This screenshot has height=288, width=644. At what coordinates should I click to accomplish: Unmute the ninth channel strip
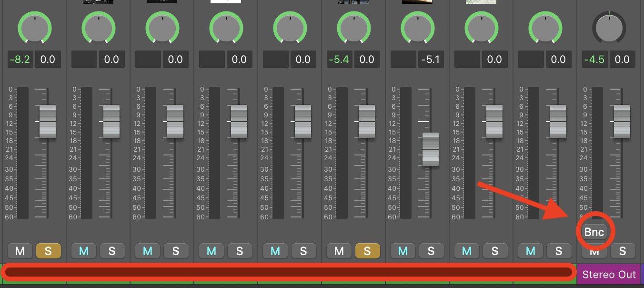(531, 251)
